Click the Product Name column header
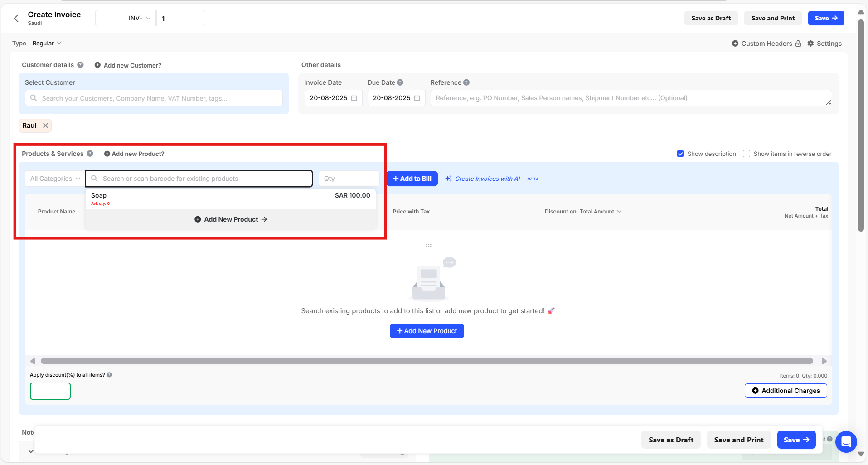Image resolution: width=868 pixels, height=465 pixels. (x=57, y=212)
